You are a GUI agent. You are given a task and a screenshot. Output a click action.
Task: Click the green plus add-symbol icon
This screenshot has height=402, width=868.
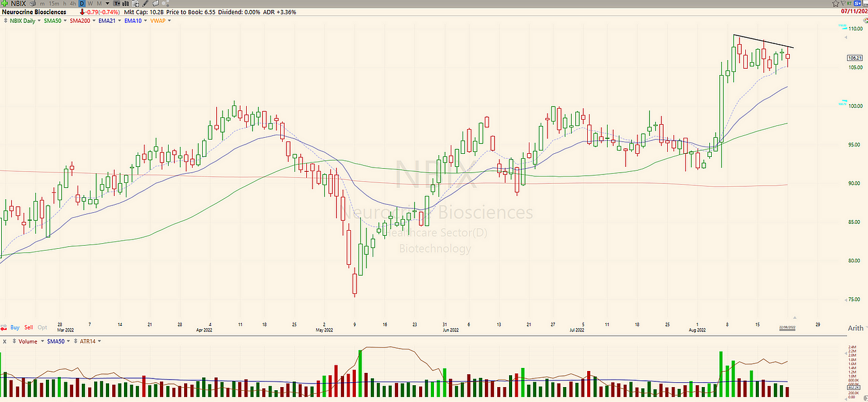tap(4, 3)
